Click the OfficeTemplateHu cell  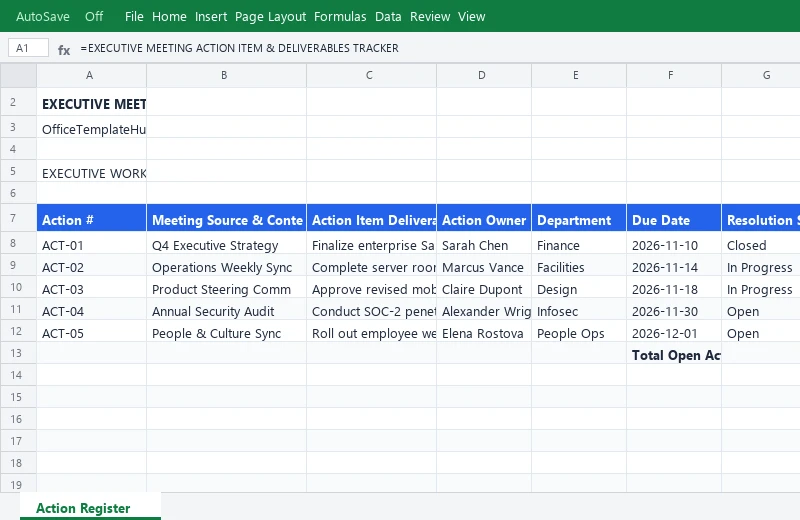tap(91, 129)
